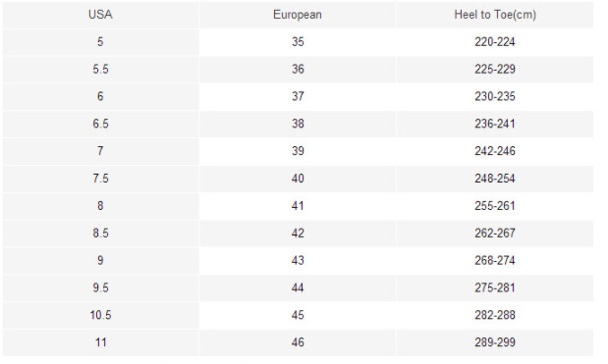Select European size 40 cell
Image resolution: width=608 pixels, height=364 pixels.
(298, 179)
